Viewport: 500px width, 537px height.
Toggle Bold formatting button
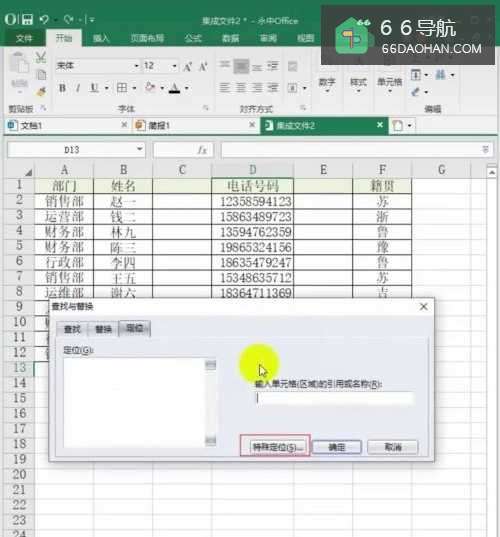[x=62, y=88]
